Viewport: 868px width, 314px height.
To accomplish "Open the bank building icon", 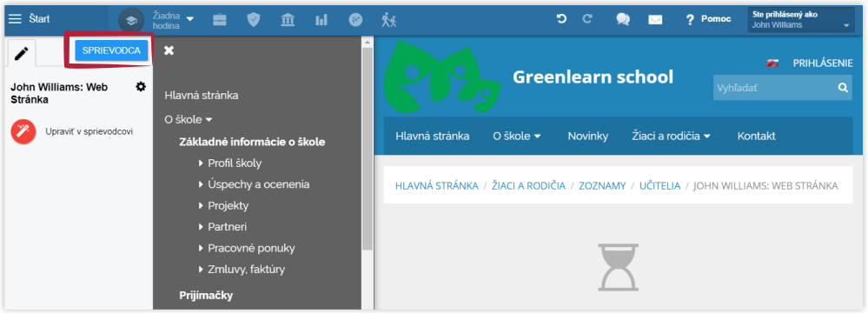I will click(x=288, y=20).
